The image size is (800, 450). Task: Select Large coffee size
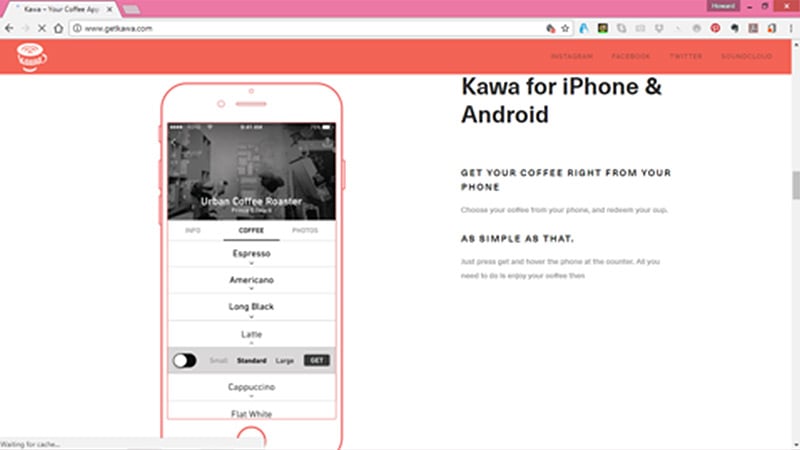(x=285, y=361)
